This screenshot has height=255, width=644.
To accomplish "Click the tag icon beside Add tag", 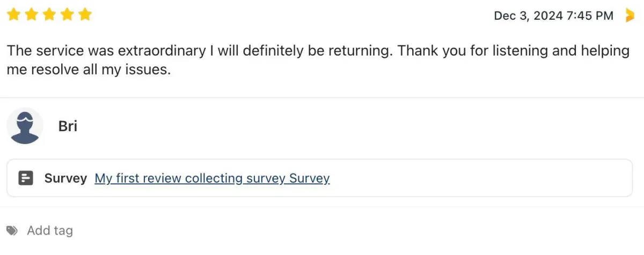I will point(12,231).
